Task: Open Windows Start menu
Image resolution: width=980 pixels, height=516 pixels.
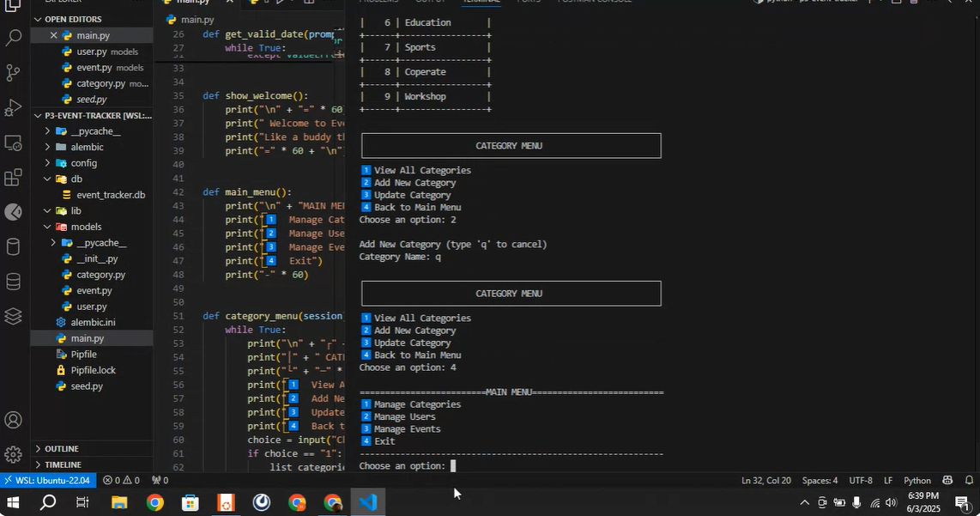Action: [13, 503]
